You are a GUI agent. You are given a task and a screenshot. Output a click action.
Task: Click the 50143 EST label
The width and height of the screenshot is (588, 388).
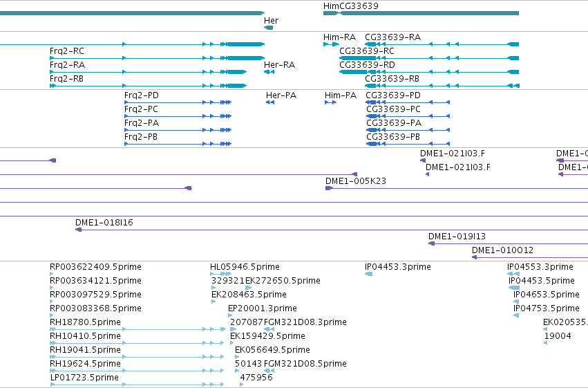(x=248, y=364)
